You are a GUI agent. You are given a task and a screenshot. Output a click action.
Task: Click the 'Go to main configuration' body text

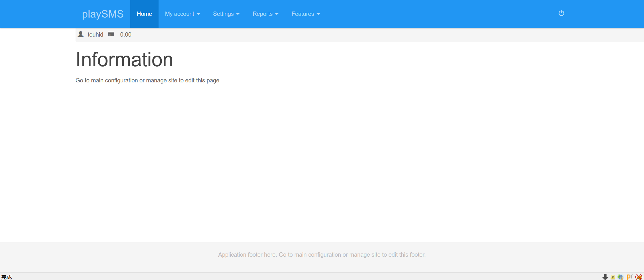147,80
